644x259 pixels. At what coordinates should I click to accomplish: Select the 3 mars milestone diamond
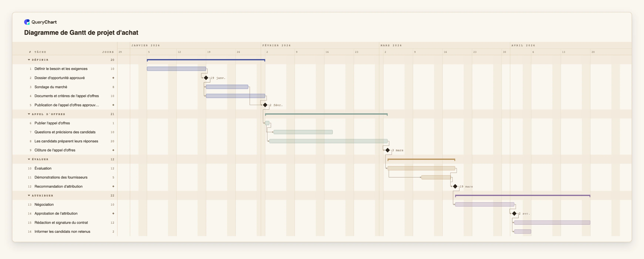(x=387, y=150)
